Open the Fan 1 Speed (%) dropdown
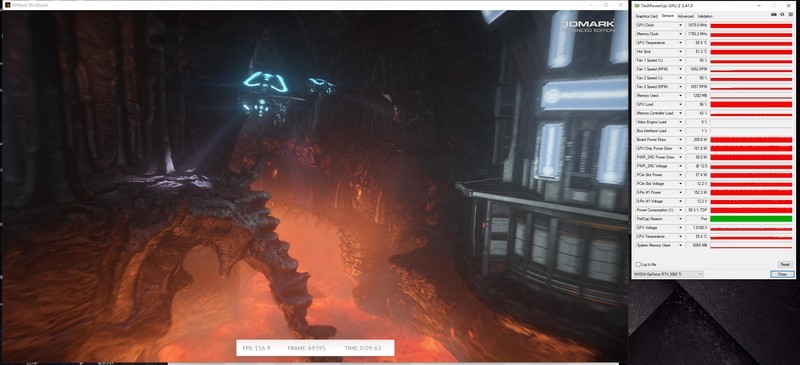This screenshot has height=365, width=800. pyautogui.click(x=680, y=60)
